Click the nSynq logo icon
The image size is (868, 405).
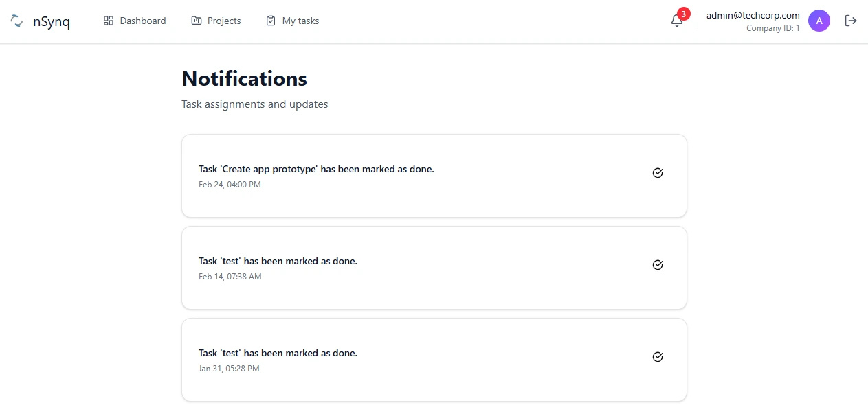coord(16,21)
